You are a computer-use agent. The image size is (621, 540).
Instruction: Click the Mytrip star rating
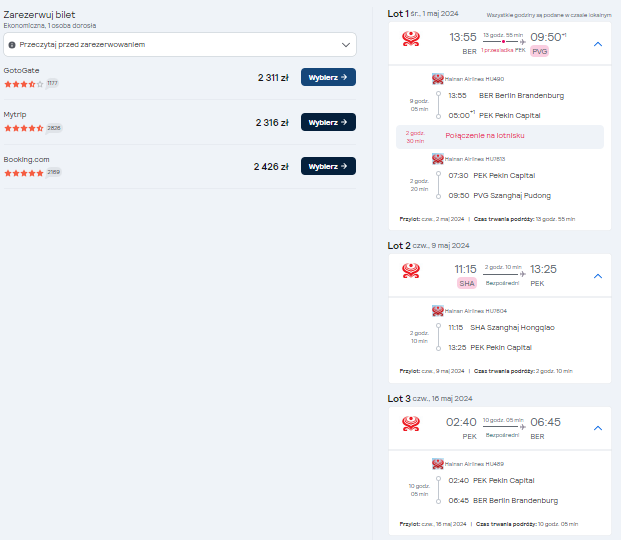pos(23,128)
